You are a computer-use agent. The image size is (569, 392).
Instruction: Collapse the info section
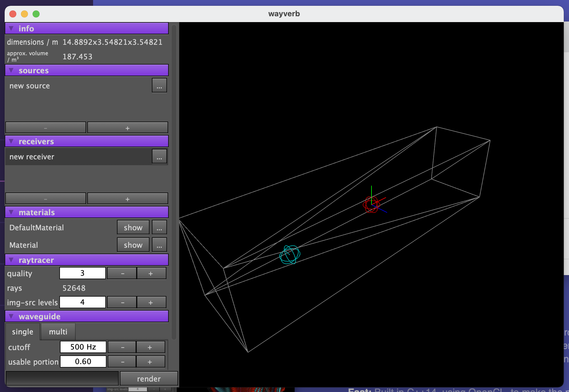tap(11, 28)
